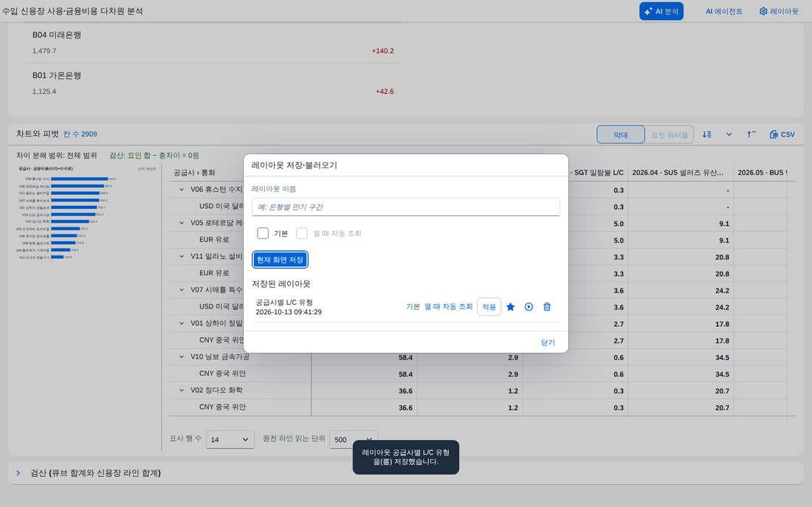Image resolution: width=812 pixels, height=507 pixels.
Task: Apply layout with 적용 button
Action: pos(489,307)
